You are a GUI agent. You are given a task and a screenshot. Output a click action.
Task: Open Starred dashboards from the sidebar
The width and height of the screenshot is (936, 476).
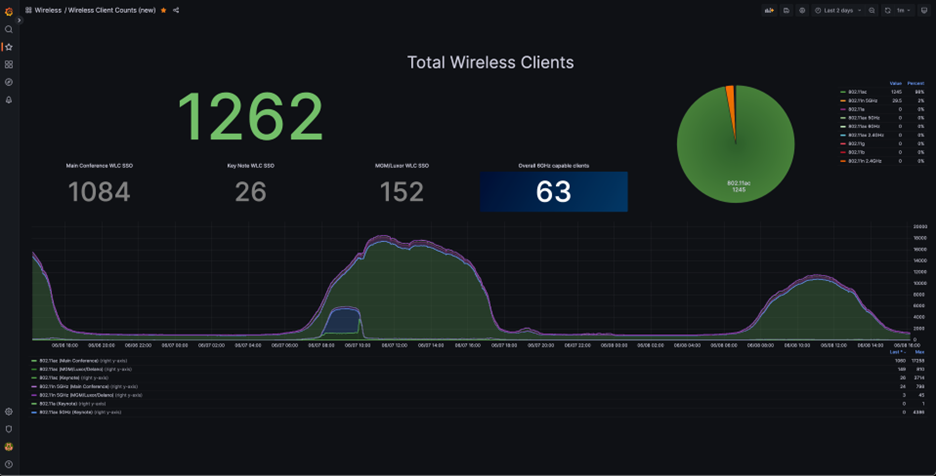click(x=9, y=47)
